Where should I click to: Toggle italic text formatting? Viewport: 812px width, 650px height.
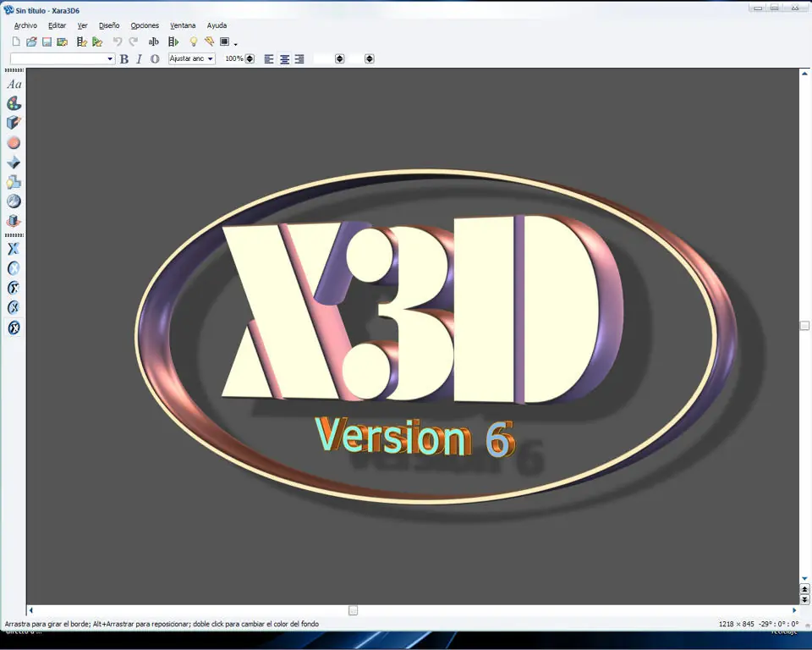(x=139, y=59)
